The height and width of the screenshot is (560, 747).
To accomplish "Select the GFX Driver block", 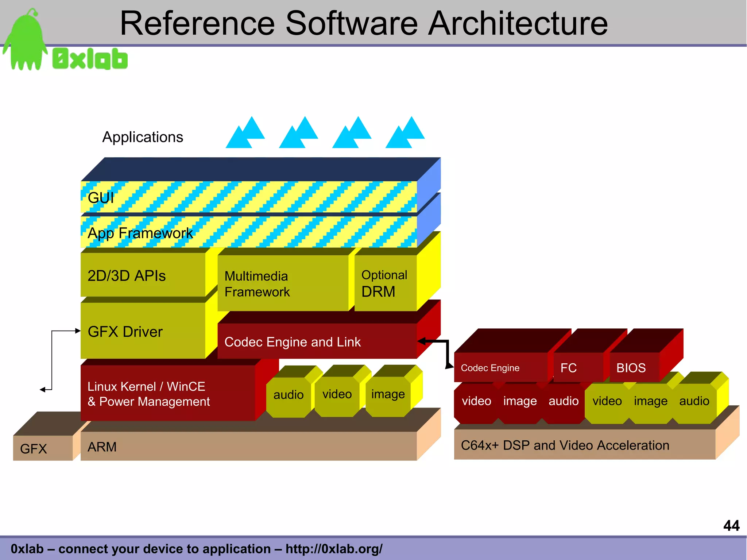I will click(142, 331).
